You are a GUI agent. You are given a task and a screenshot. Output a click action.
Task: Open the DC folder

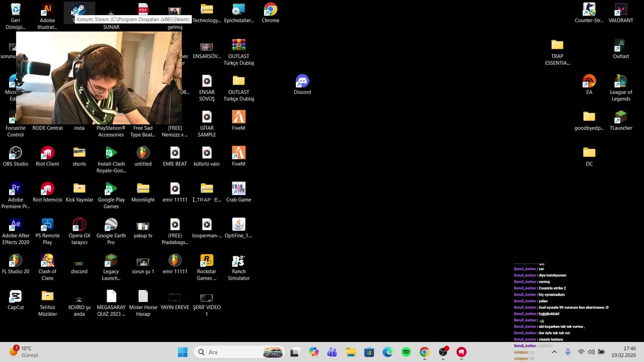pos(589,156)
